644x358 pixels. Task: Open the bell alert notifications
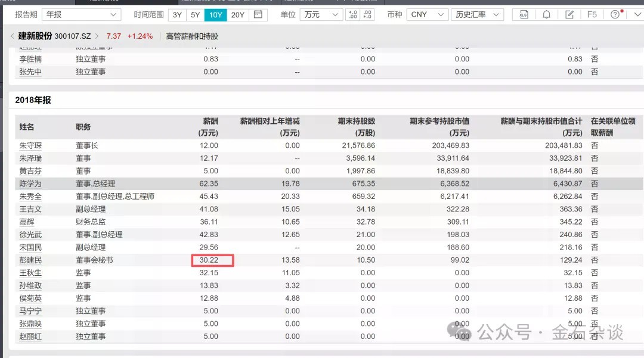546,15
